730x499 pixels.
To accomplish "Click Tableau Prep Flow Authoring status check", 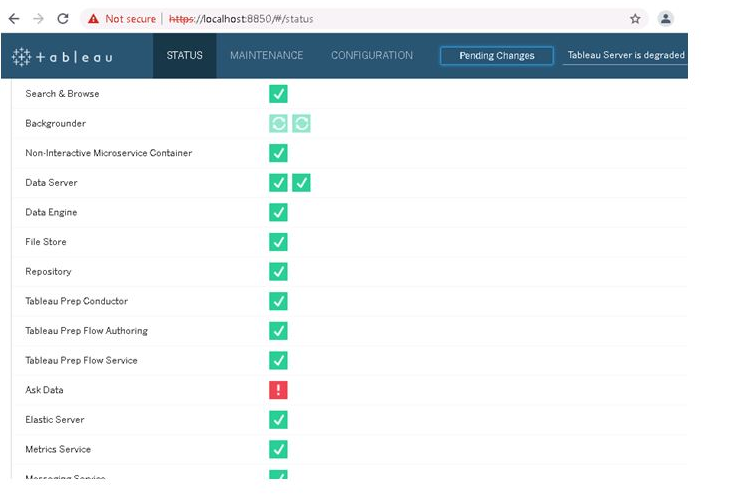I will 278,331.
